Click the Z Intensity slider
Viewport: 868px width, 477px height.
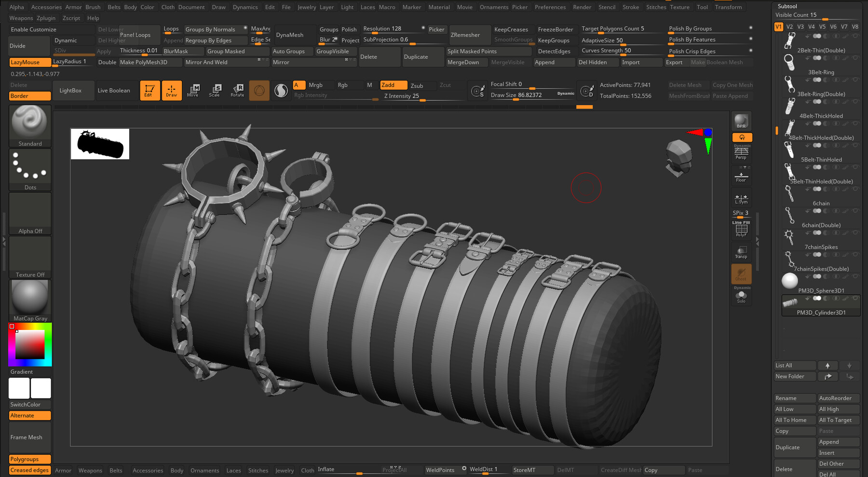[424, 96]
